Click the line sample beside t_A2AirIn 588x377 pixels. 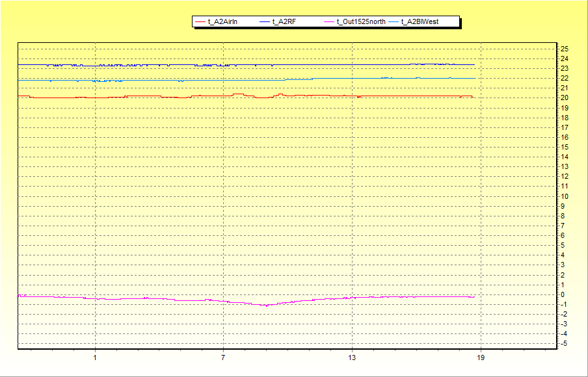tap(200, 22)
